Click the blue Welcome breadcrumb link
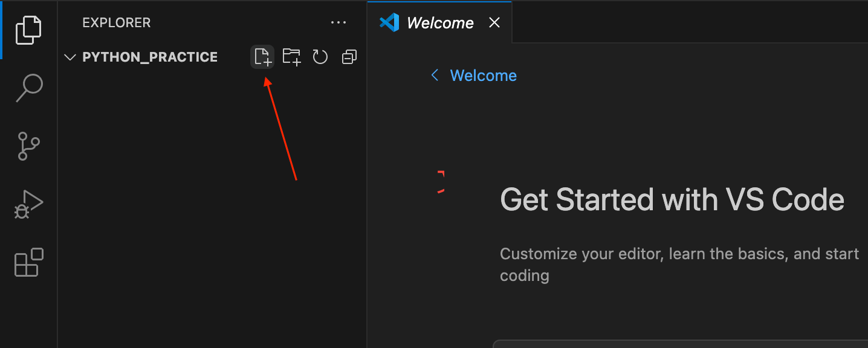This screenshot has width=868, height=348. (x=483, y=76)
